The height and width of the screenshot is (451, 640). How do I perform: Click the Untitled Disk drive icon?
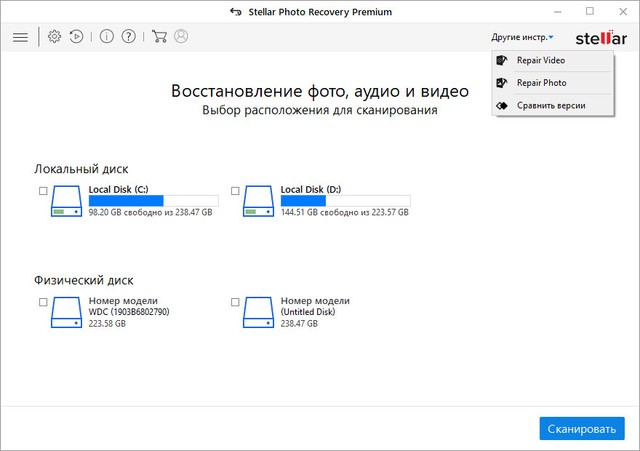click(258, 312)
